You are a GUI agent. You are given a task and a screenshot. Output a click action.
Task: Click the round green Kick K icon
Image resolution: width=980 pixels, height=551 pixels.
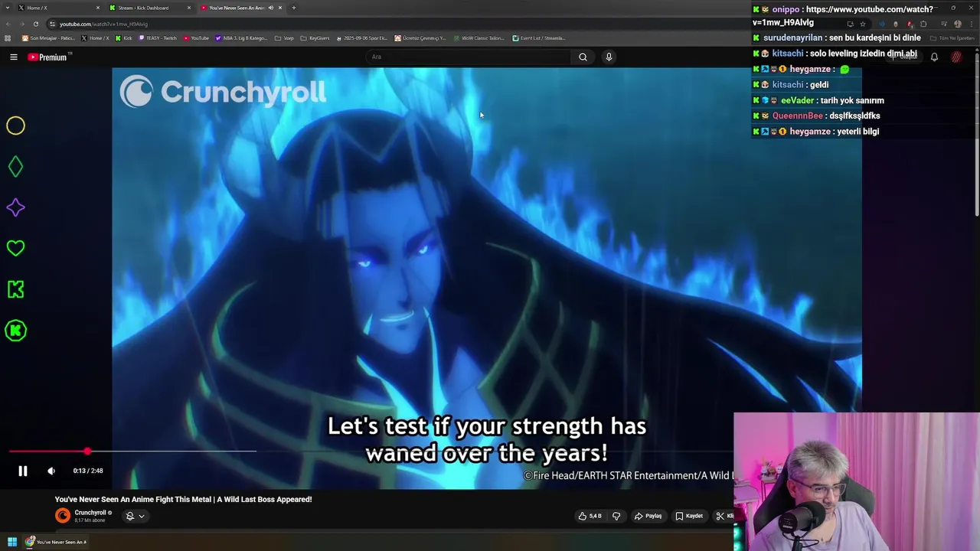[15, 331]
